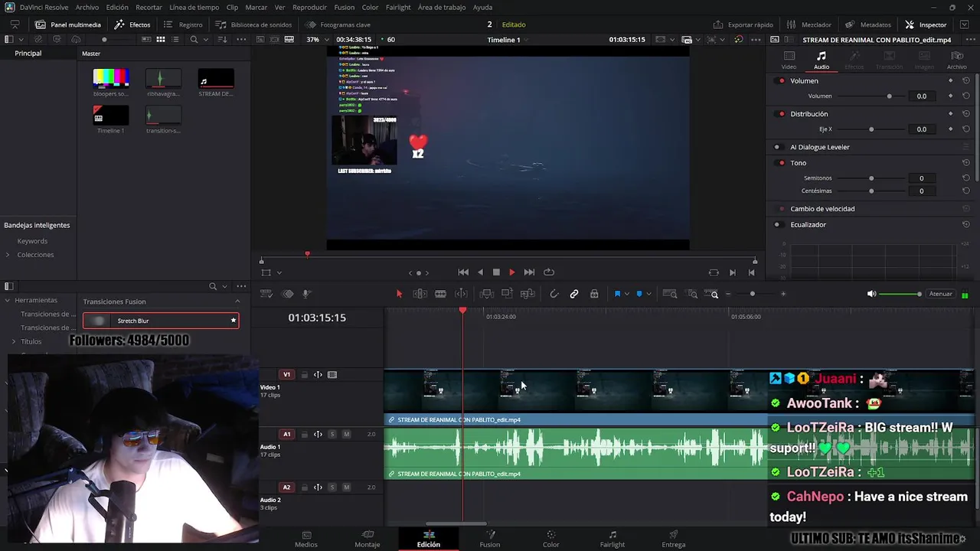This screenshot has width=980, height=551.
Task: Open the Archivo menu in menu bar
Action: coord(87,7)
